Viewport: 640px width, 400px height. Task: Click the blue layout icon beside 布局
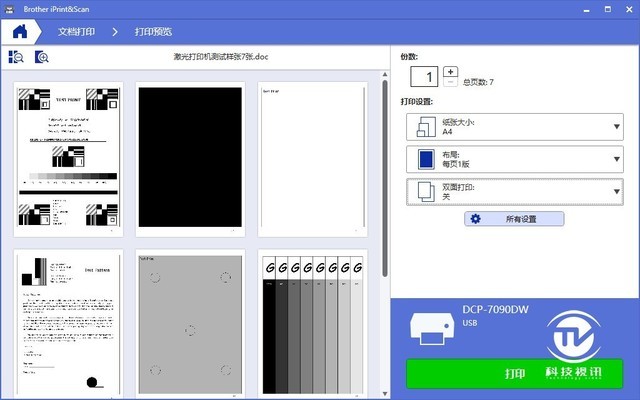point(423,158)
